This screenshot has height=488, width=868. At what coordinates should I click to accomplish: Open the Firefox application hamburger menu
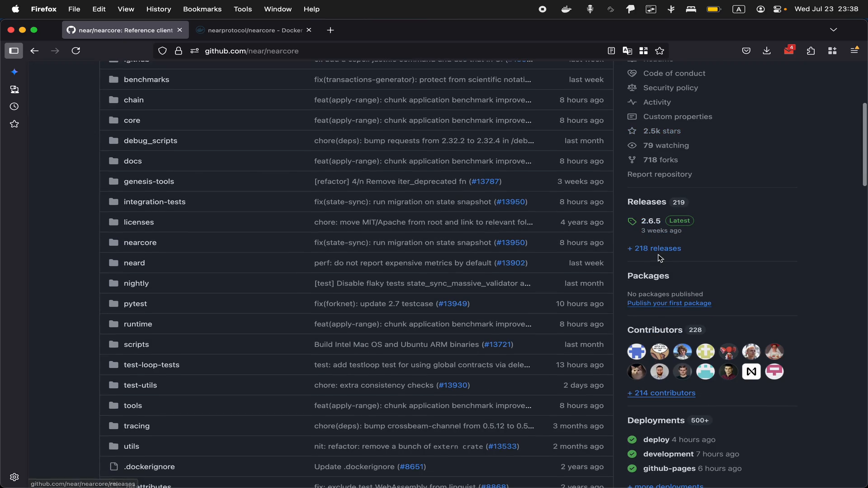(x=854, y=50)
